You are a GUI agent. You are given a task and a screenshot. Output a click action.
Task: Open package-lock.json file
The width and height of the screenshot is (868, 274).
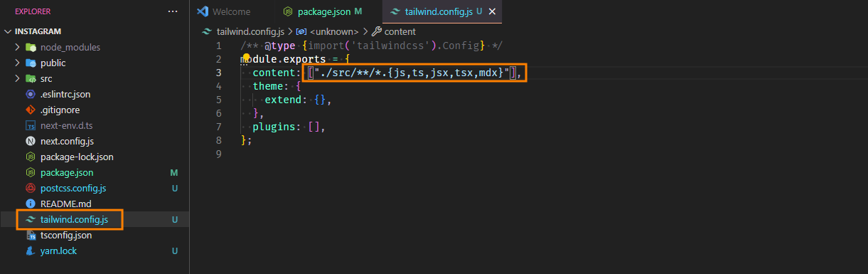click(77, 157)
